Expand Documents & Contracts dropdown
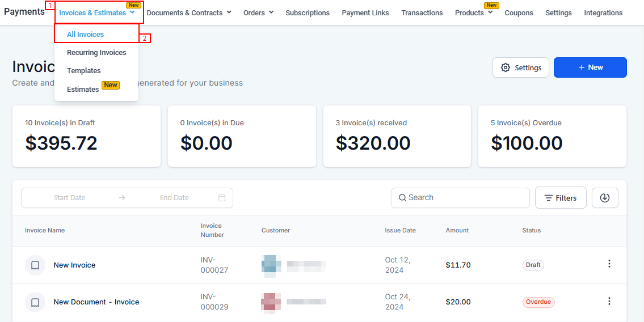This screenshot has width=644, height=322. [x=188, y=13]
